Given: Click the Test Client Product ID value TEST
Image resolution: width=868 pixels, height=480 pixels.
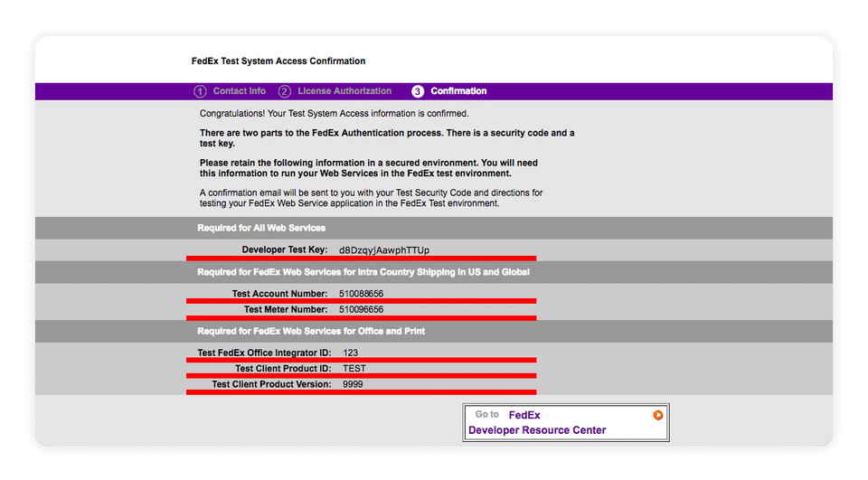Looking at the screenshot, I should tap(354, 368).
